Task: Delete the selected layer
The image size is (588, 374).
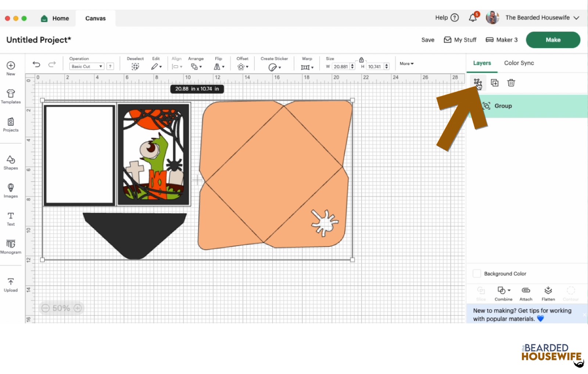Action: 511,83
